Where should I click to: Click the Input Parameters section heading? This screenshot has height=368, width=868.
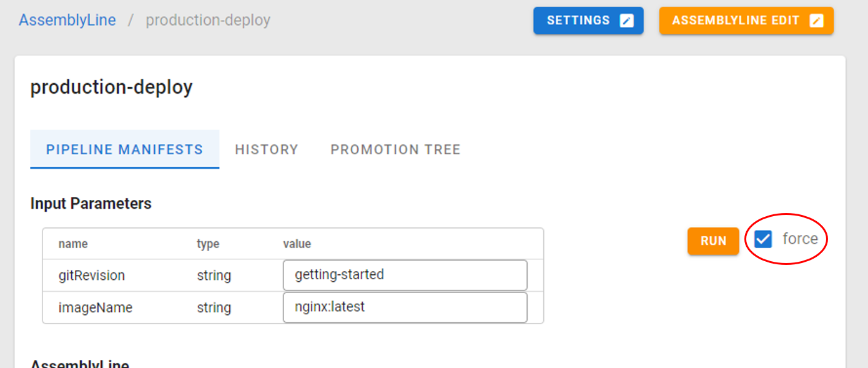click(x=91, y=204)
